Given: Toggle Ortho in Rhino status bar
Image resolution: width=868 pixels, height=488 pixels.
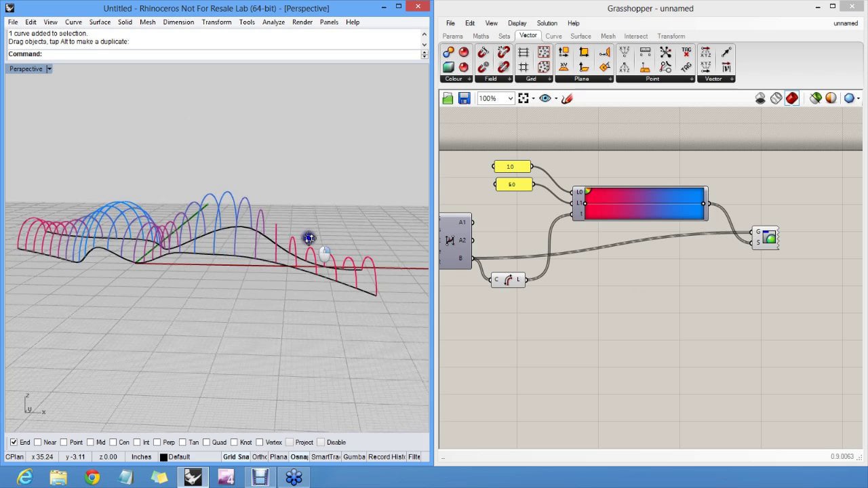Looking at the screenshot, I should tap(260, 457).
